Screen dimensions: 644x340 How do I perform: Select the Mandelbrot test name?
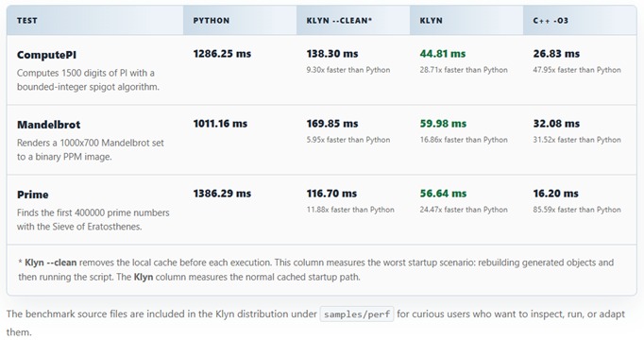coord(48,125)
